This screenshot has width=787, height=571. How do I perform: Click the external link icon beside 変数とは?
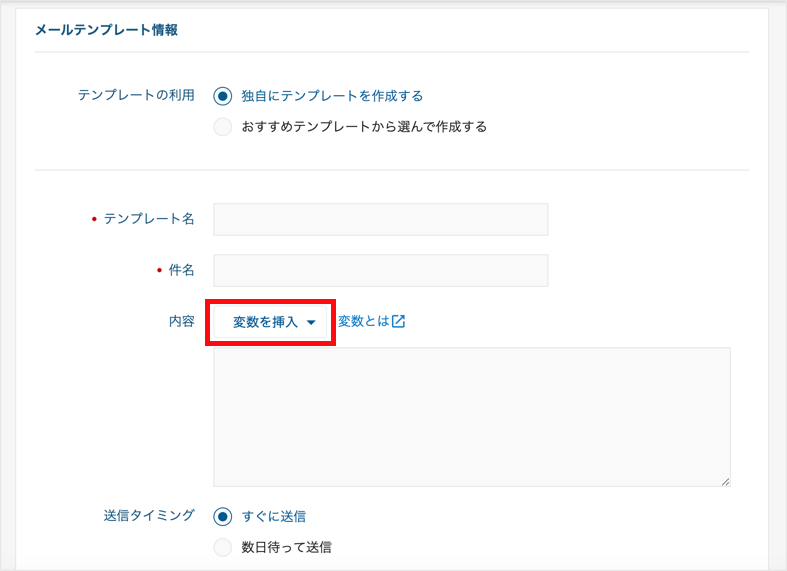(399, 321)
